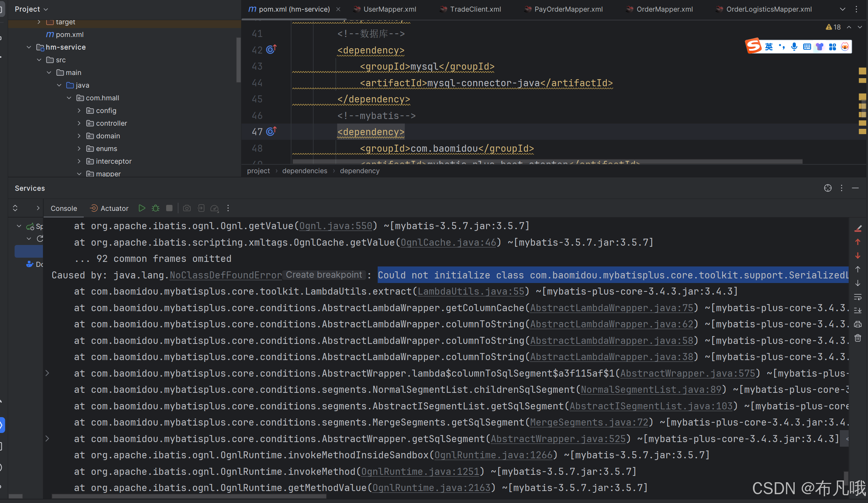Screen dimensions: 868x503
Task: Click the dependencies breadcrumb below the editor
Action: click(304, 171)
